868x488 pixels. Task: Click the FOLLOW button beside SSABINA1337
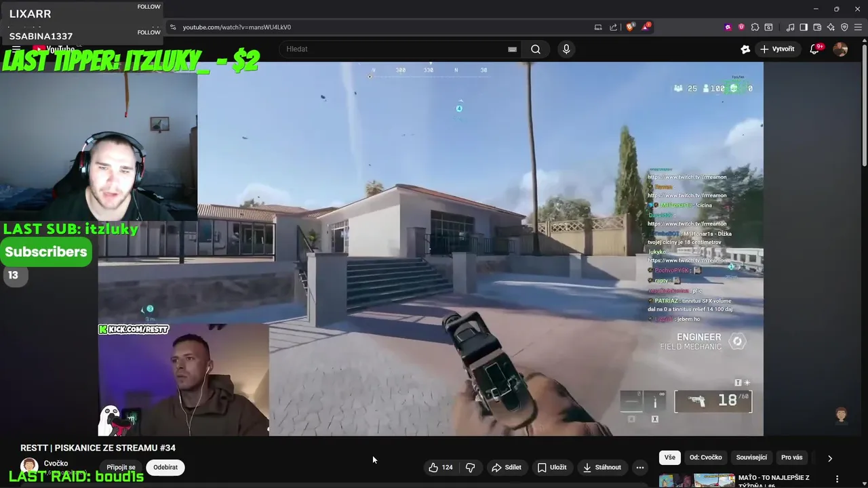[x=149, y=33]
